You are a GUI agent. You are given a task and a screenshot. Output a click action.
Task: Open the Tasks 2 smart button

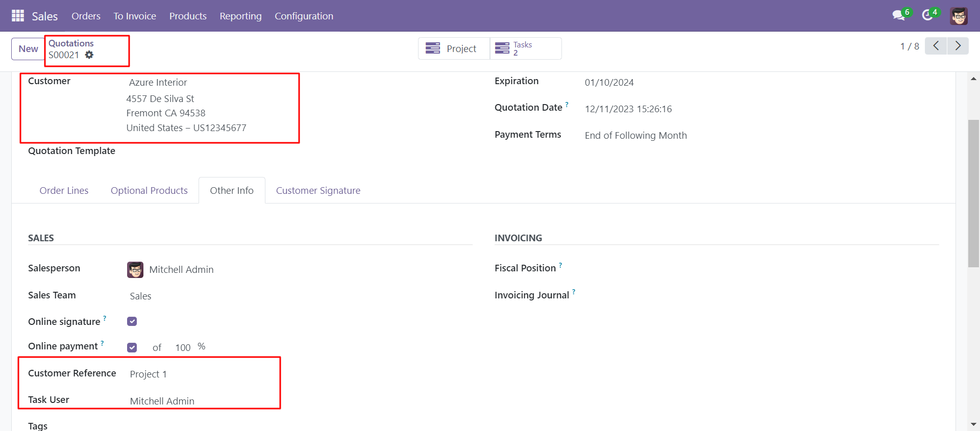pos(526,48)
